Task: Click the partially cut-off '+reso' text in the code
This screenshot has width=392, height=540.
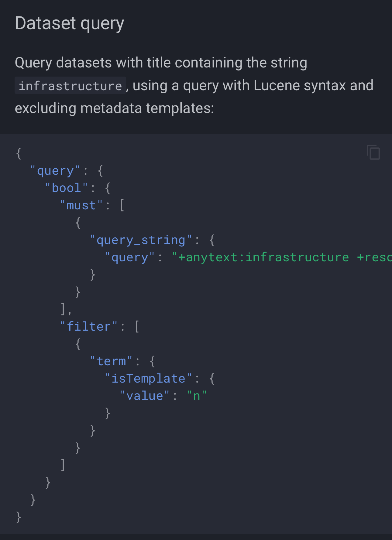Action: [x=374, y=257]
